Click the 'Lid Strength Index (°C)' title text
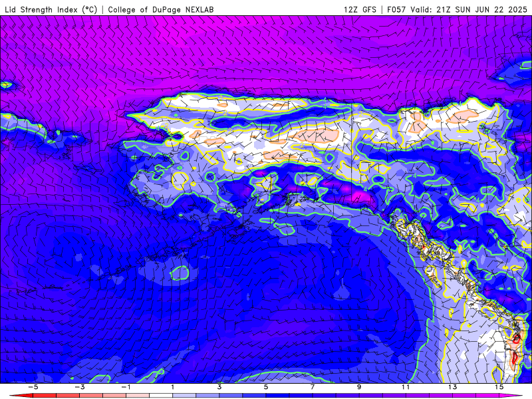Viewport: 532px width, 399px height. tap(51, 9)
